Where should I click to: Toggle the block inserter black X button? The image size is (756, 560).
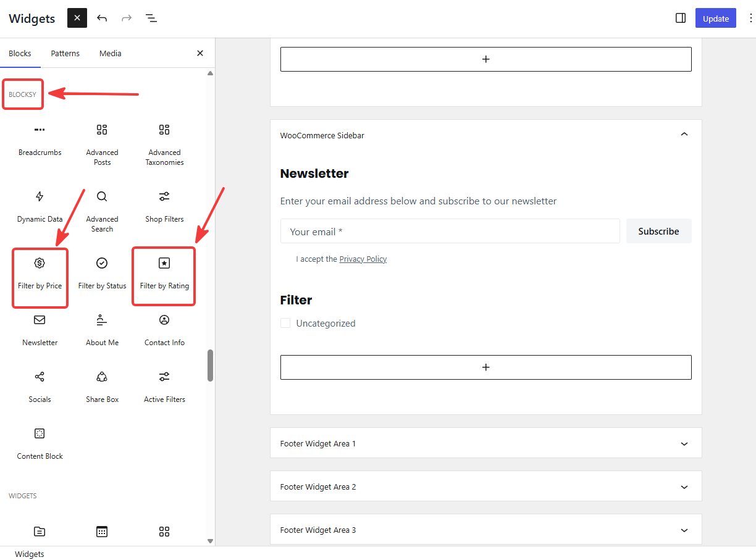(x=77, y=19)
